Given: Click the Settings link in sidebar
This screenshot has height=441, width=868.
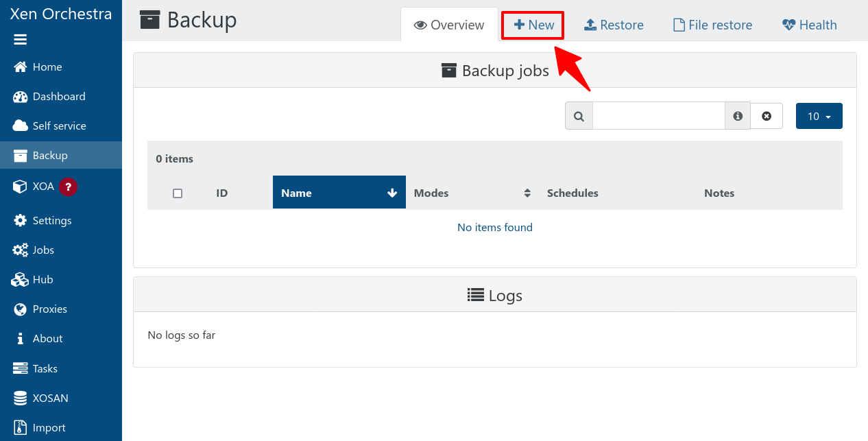Looking at the screenshot, I should coord(51,221).
